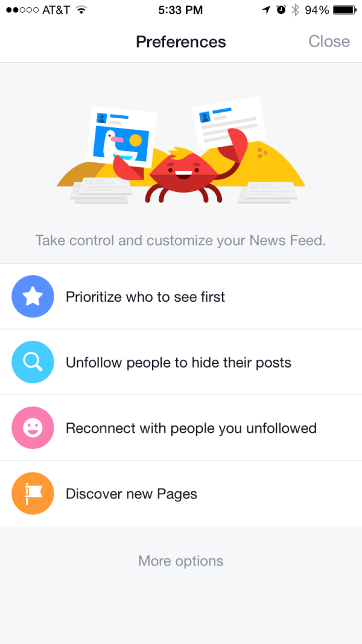This screenshot has width=362, height=644.
Task: Tap the Preferences title
Action: click(181, 42)
